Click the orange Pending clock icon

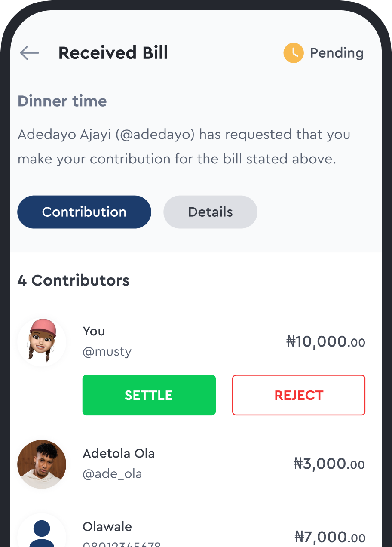tap(294, 53)
